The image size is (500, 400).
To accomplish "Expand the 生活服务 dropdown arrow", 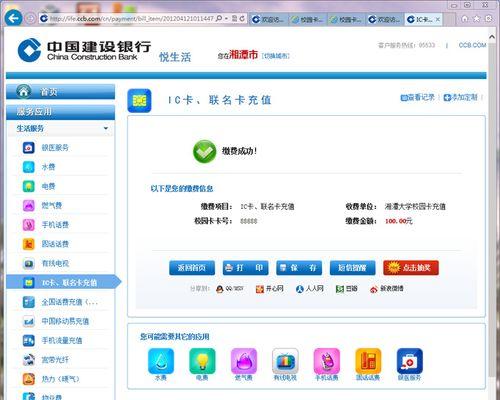I will tap(106, 128).
